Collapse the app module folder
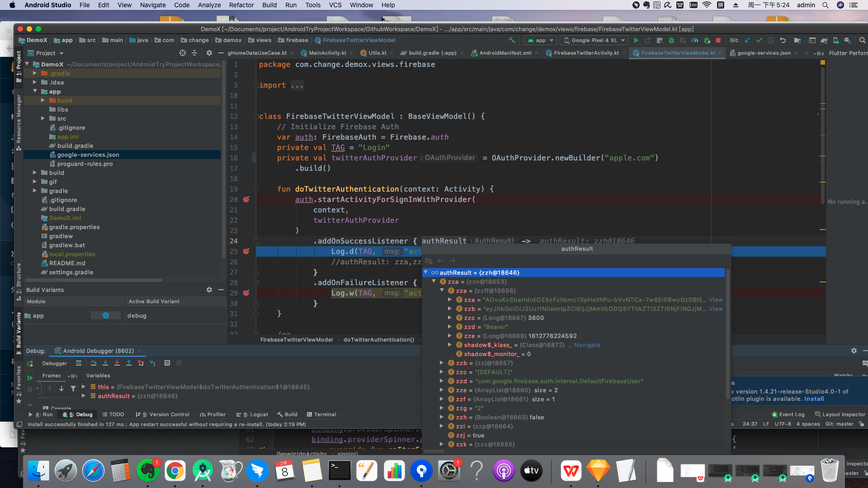868x488 pixels. click(35, 91)
